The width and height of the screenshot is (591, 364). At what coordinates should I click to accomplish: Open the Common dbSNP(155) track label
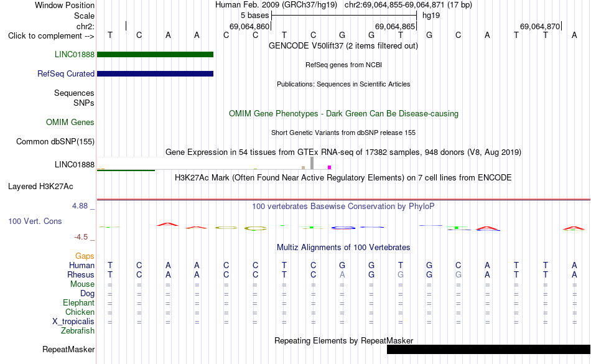(x=55, y=142)
